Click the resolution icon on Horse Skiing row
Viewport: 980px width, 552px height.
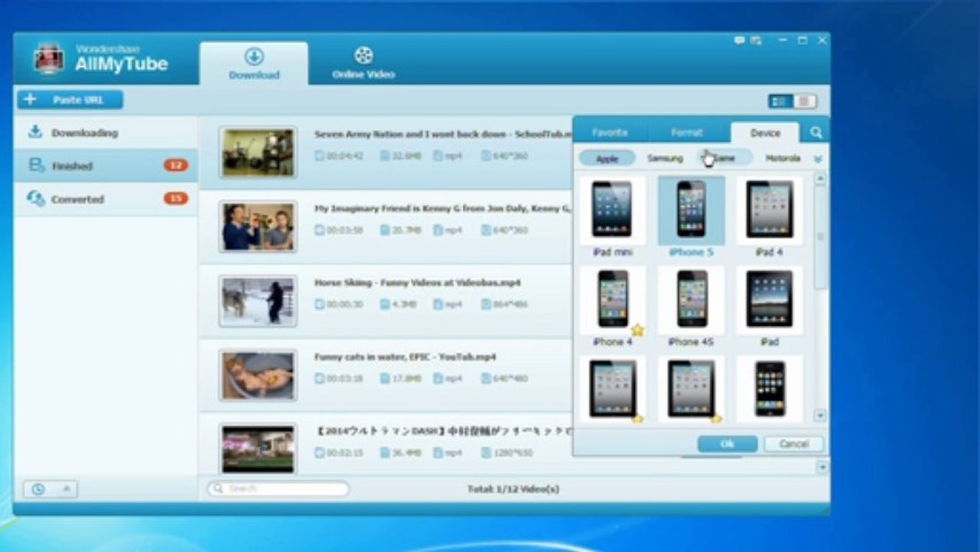(486, 304)
